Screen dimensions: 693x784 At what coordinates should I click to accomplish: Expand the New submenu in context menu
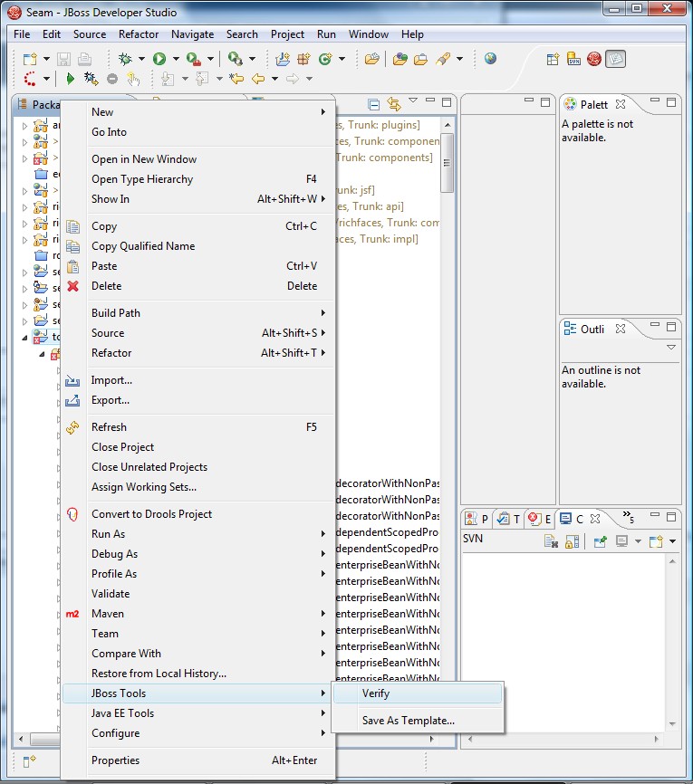(x=198, y=112)
